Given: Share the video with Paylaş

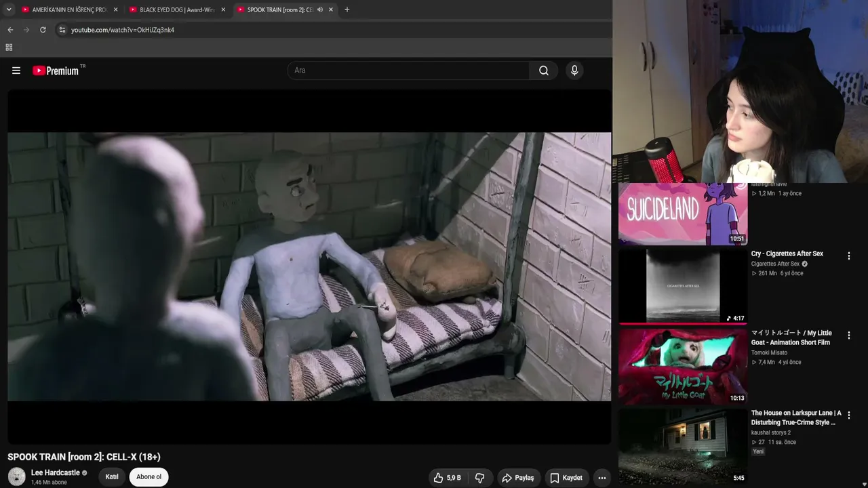Looking at the screenshot, I should (518, 478).
